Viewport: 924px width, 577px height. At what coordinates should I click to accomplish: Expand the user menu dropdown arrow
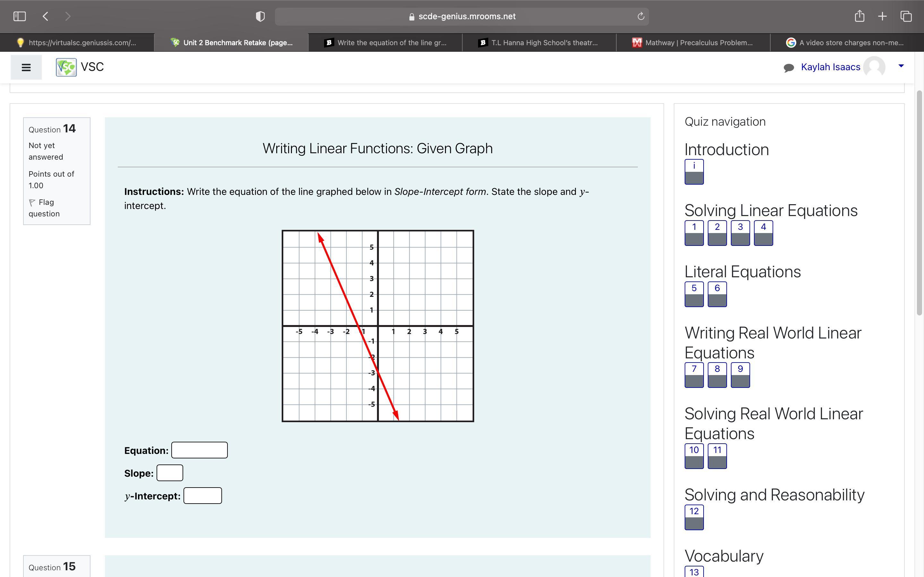click(901, 66)
